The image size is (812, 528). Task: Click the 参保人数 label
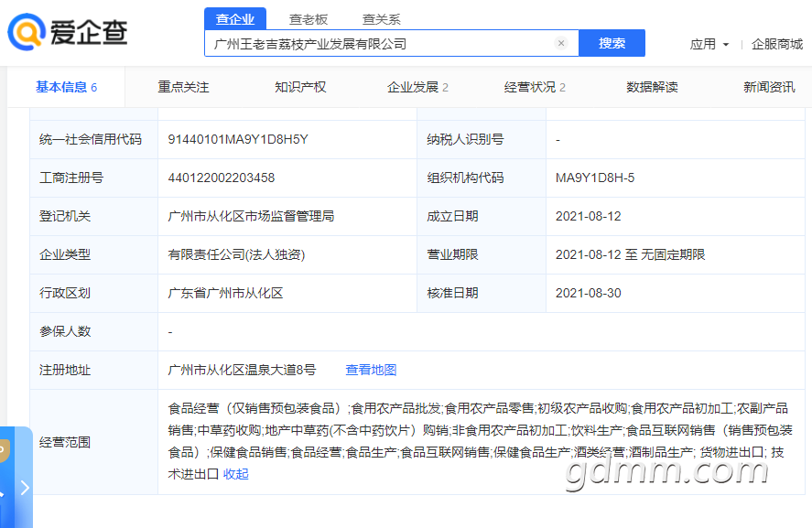pyautogui.click(x=65, y=331)
